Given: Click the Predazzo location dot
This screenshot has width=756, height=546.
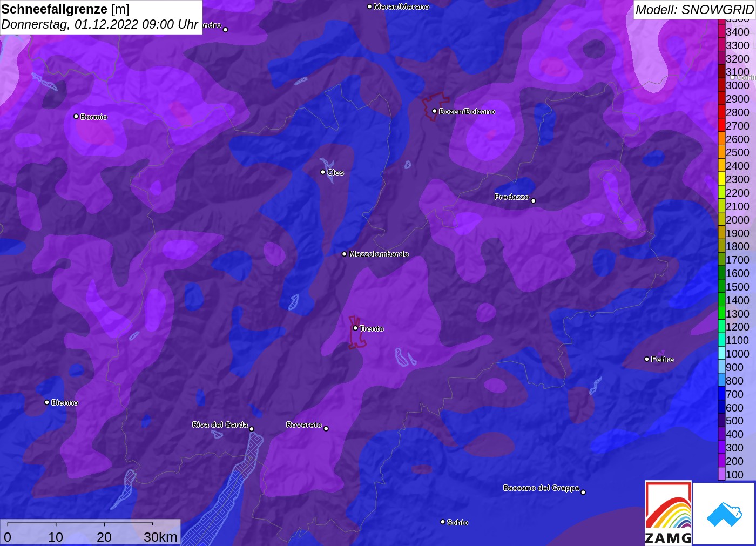Looking at the screenshot, I should pyautogui.click(x=534, y=201).
